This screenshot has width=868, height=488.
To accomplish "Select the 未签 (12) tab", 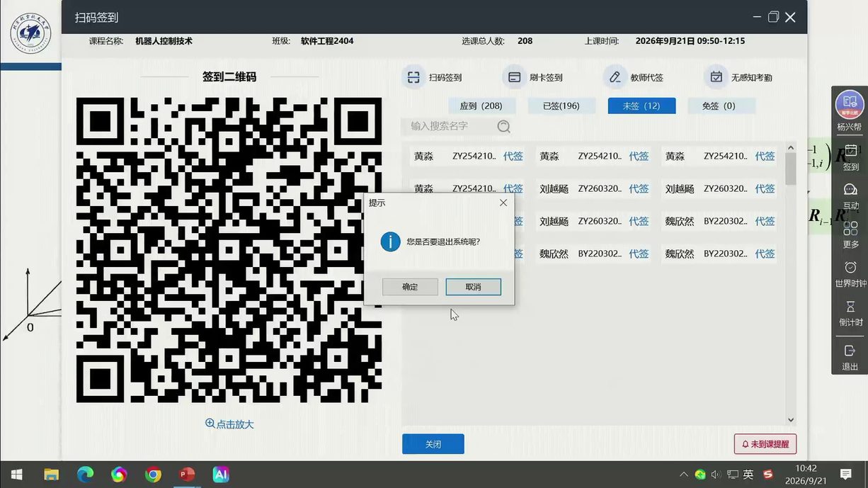I will pyautogui.click(x=641, y=106).
